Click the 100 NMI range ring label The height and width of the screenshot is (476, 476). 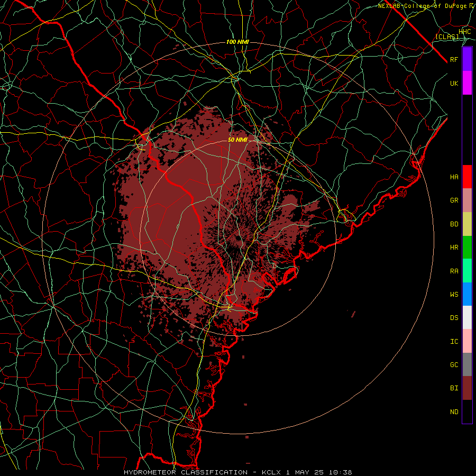237,42
